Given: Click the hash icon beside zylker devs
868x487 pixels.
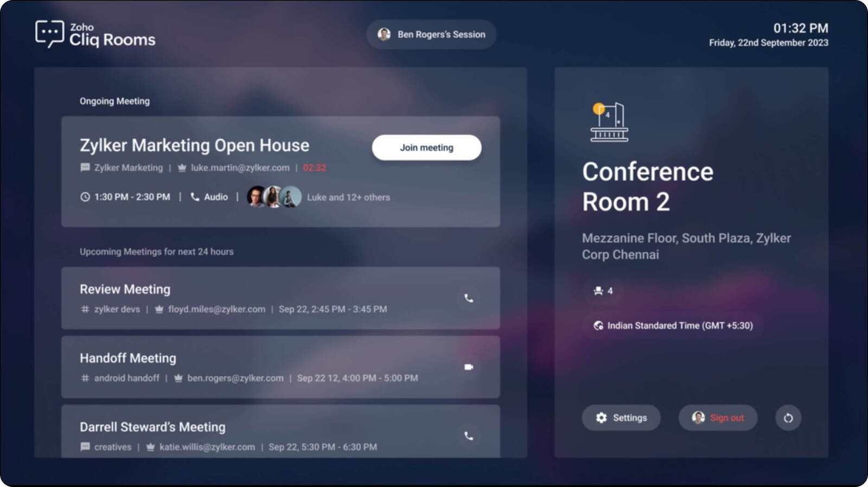Looking at the screenshot, I should (x=85, y=309).
